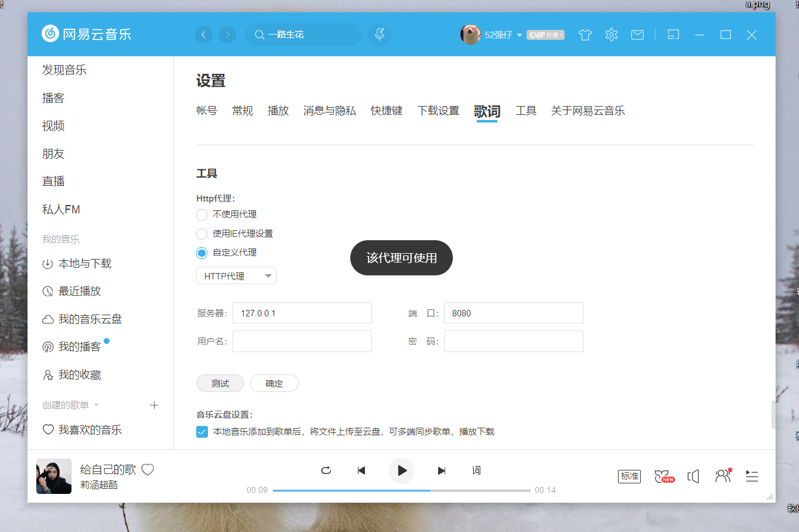
Task: Open the skin theme shirt icon
Action: (x=585, y=35)
